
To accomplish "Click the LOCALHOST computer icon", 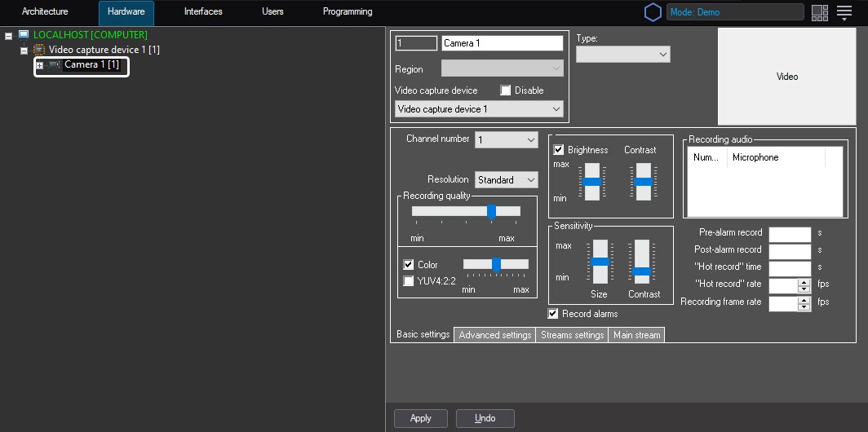I will (24, 35).
